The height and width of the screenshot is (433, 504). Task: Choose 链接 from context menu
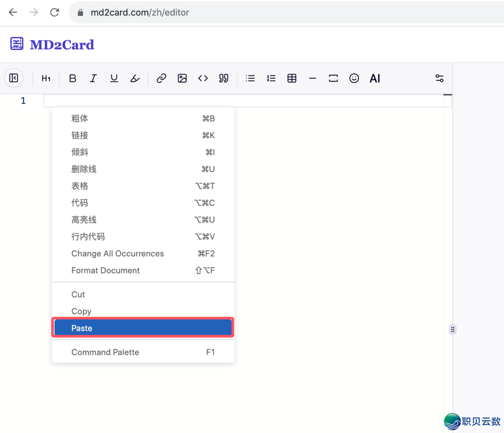(x=143, y=135)
